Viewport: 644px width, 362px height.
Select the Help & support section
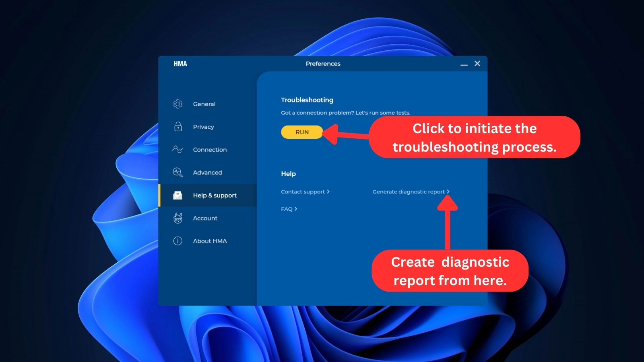pyautogui.click(x=208, y=195)
